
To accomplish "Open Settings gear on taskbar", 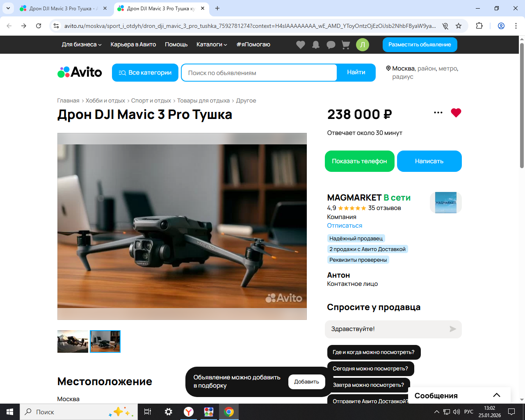I will (168, 412).
